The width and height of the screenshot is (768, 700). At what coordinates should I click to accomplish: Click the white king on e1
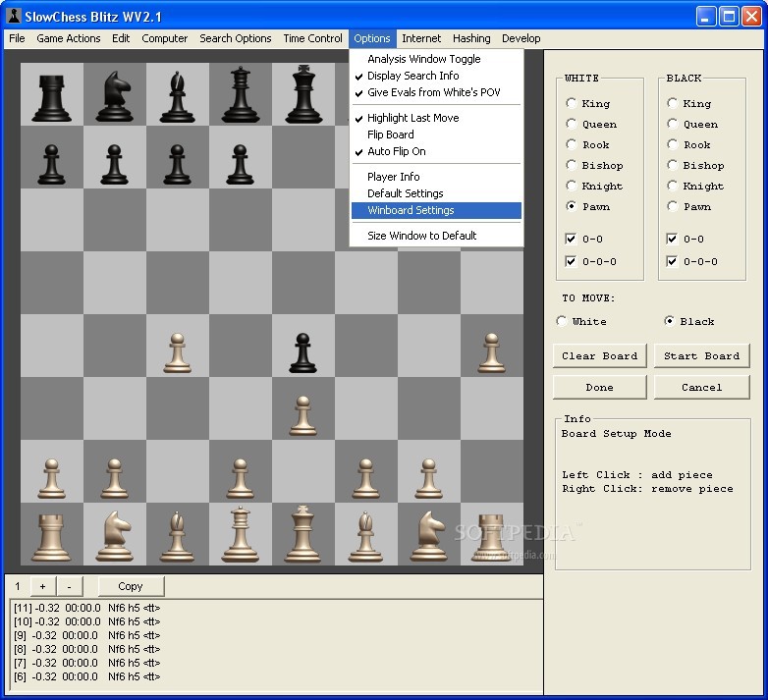coord(303,533)
